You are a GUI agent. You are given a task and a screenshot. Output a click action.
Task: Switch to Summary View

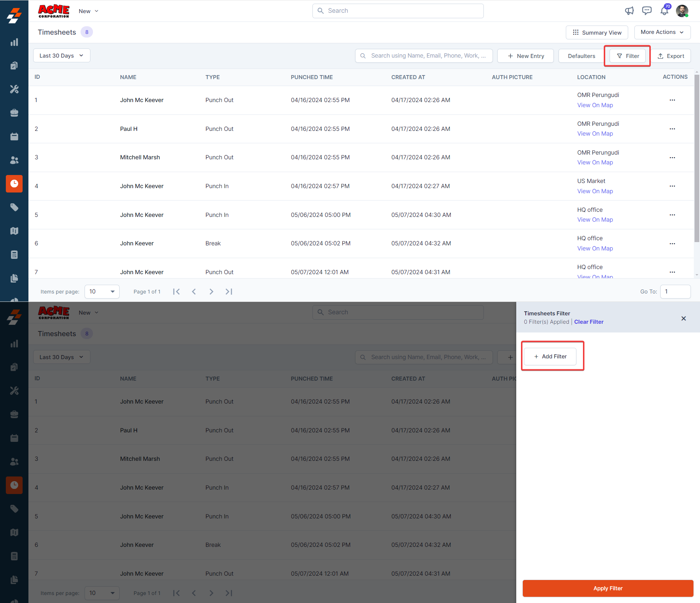coord(597,32)
